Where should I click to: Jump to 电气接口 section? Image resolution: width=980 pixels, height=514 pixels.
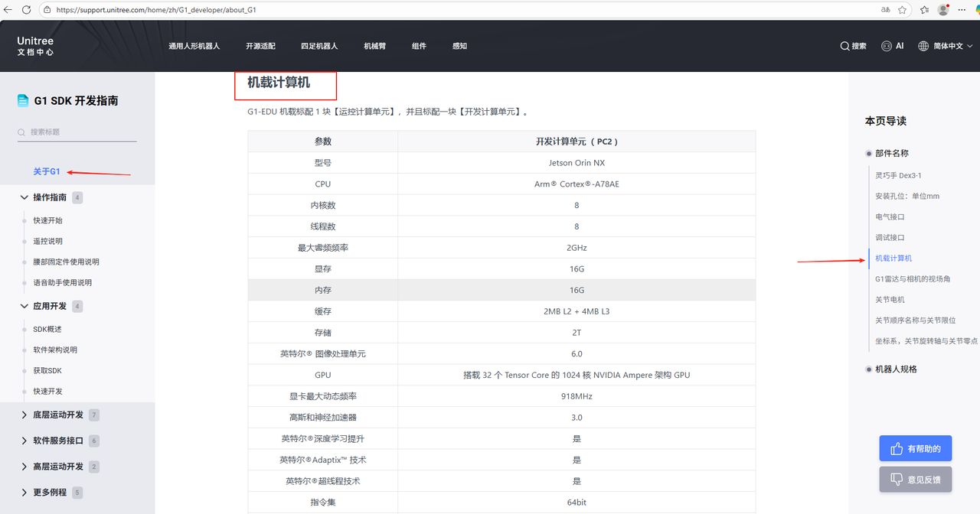pyautogui.click(x=890, y=216)
